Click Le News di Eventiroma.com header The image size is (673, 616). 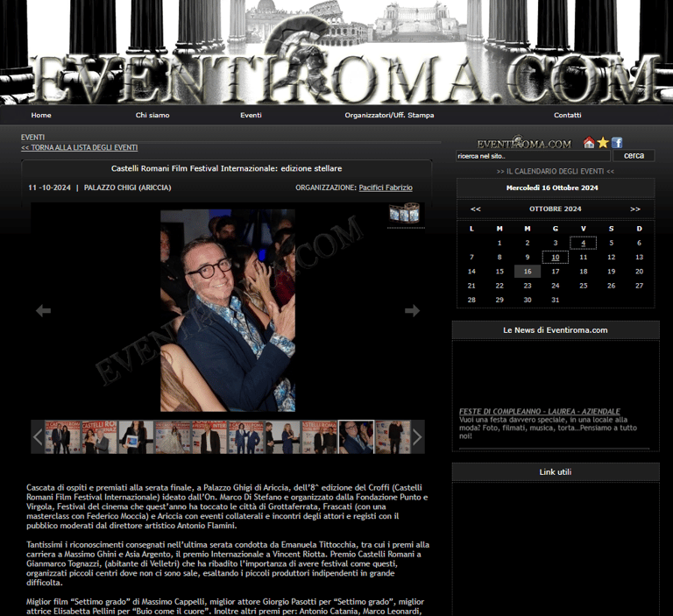556,330
